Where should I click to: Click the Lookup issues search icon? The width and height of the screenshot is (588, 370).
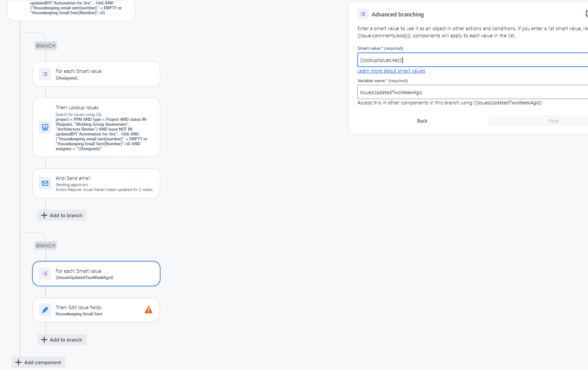pos(45,127)
